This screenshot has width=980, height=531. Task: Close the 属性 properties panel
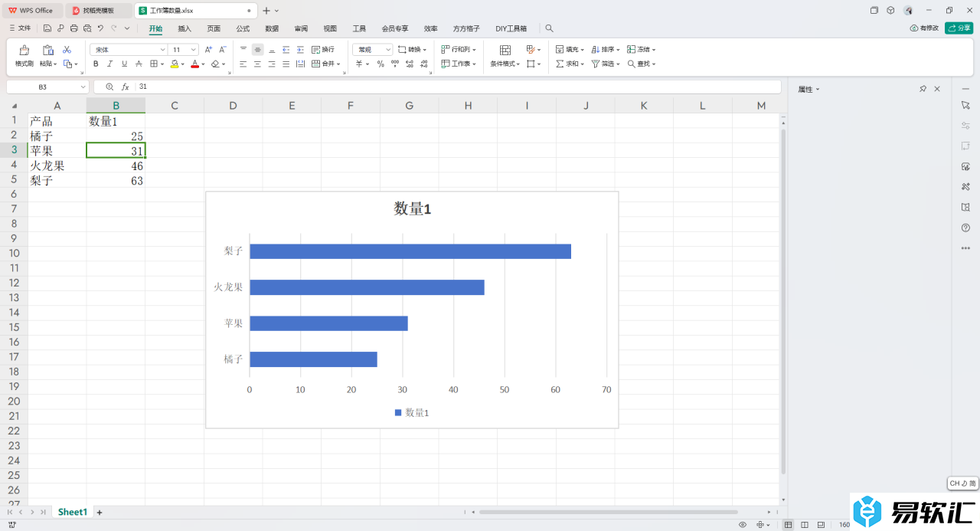coord(937,89)
